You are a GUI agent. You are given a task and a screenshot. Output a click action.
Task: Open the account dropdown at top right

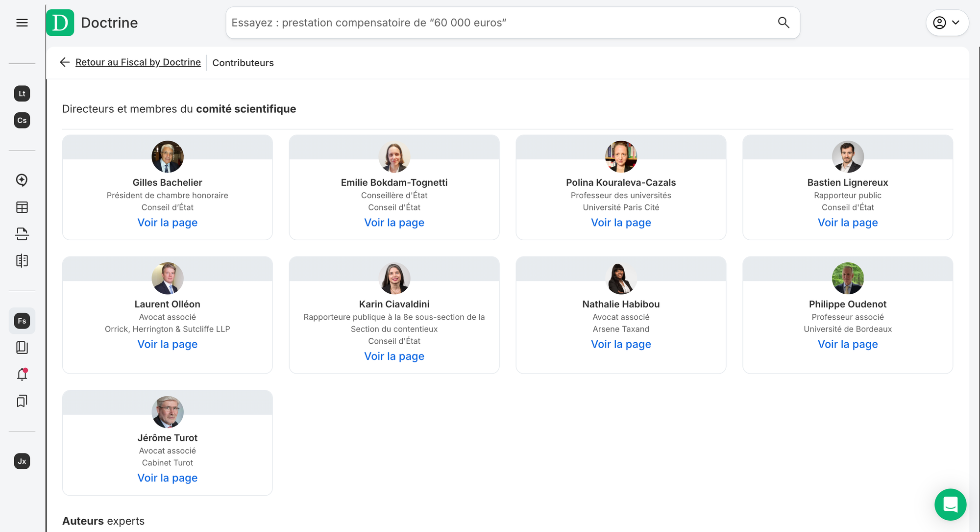(x=938, y=23)
